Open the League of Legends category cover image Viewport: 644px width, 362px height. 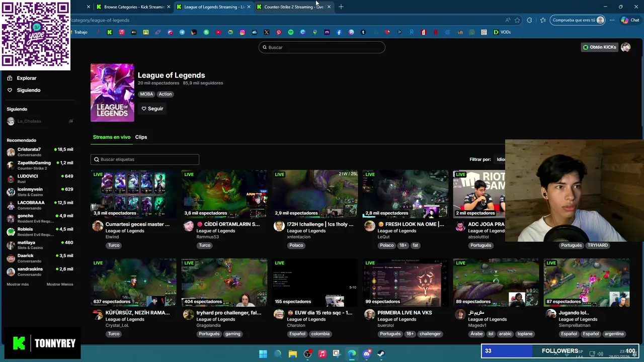[x=112, y=93]
